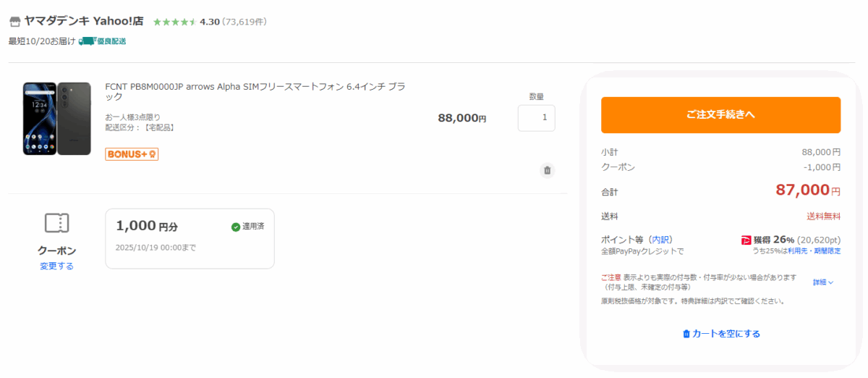Click the coupon ticket icon
This screenshot has width=868, height=378.
[x=56, y=223]
